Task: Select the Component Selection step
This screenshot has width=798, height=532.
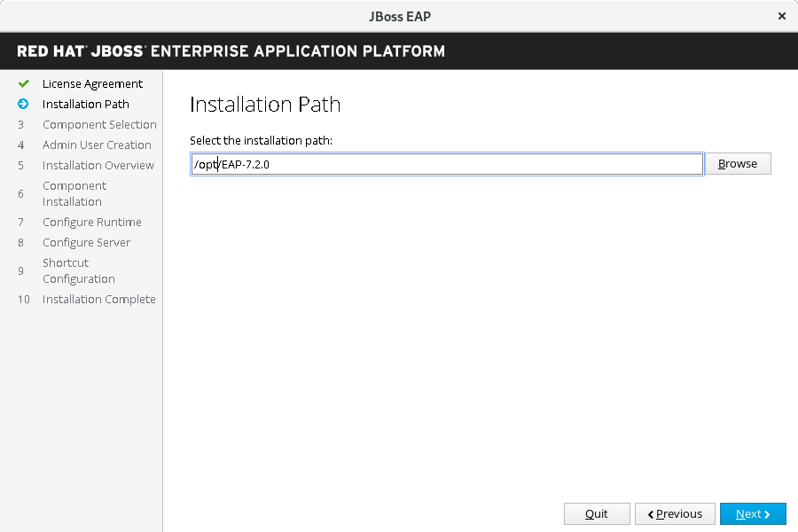Action: click(99, 125)
